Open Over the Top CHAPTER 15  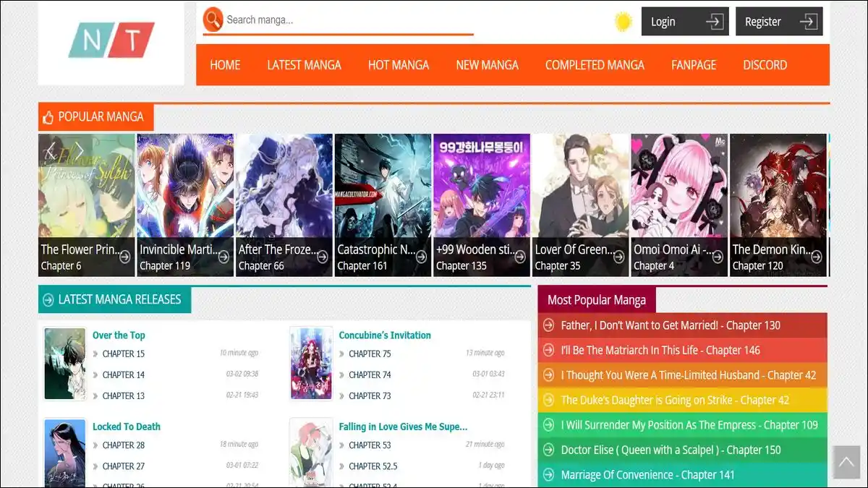pos(124,354)
